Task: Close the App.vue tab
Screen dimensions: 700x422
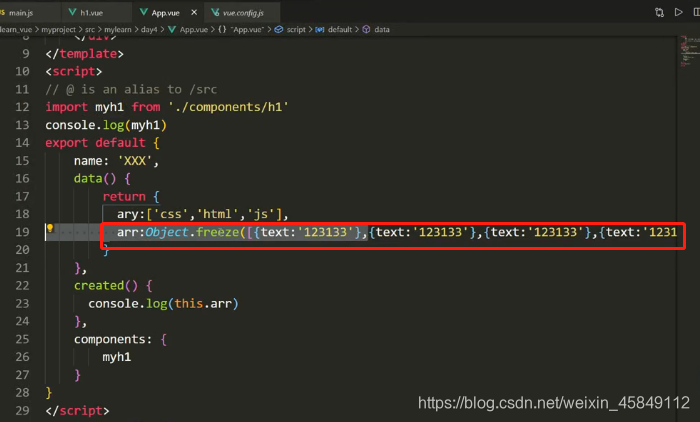Action: (194, 13)
